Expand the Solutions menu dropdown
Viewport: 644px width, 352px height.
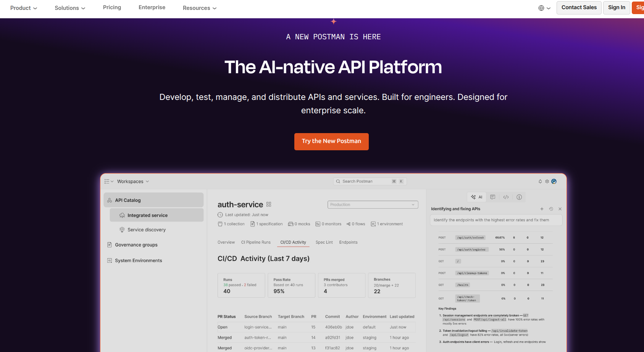click(70, 8)
